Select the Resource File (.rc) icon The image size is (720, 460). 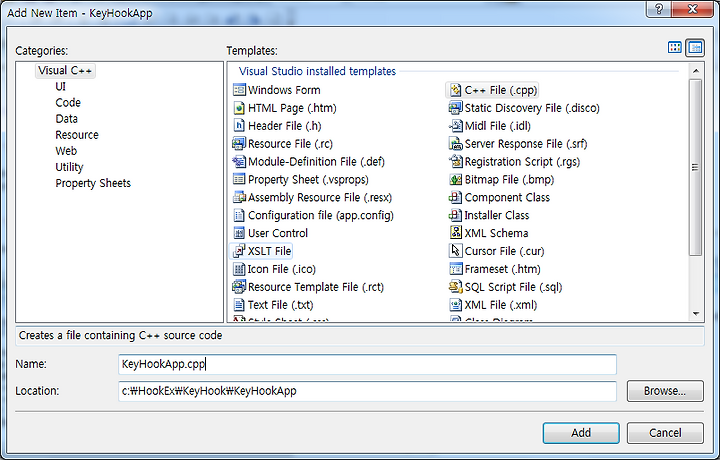tap(239, 144)
